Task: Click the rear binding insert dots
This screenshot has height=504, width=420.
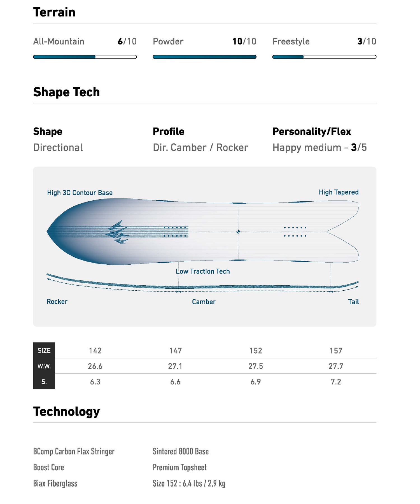Action: point(295,232)
